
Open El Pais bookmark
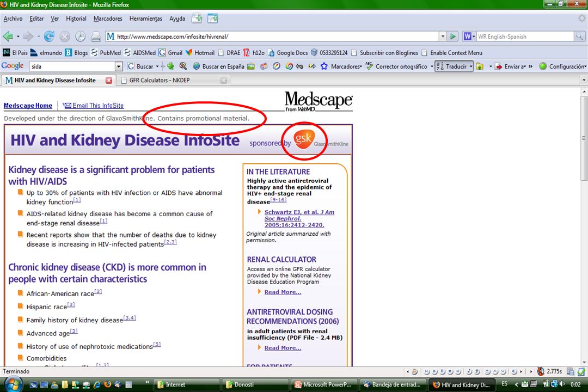click(15, 52)
